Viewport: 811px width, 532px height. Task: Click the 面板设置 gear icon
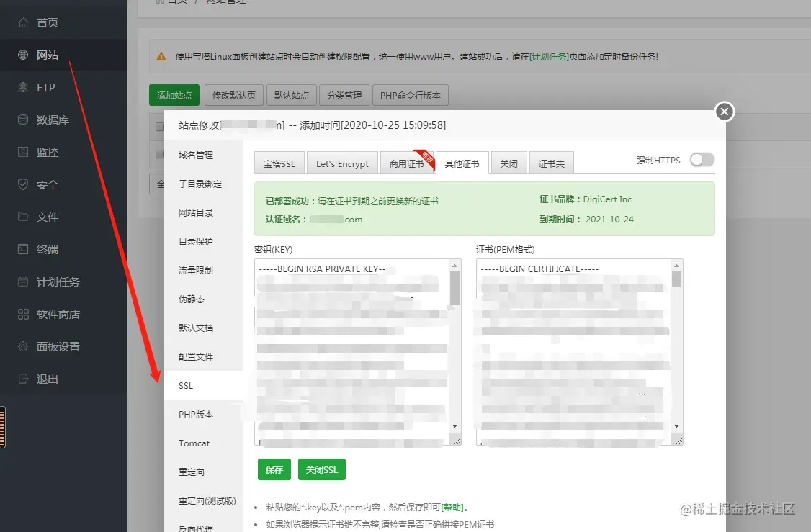click(x=23, y=346)
